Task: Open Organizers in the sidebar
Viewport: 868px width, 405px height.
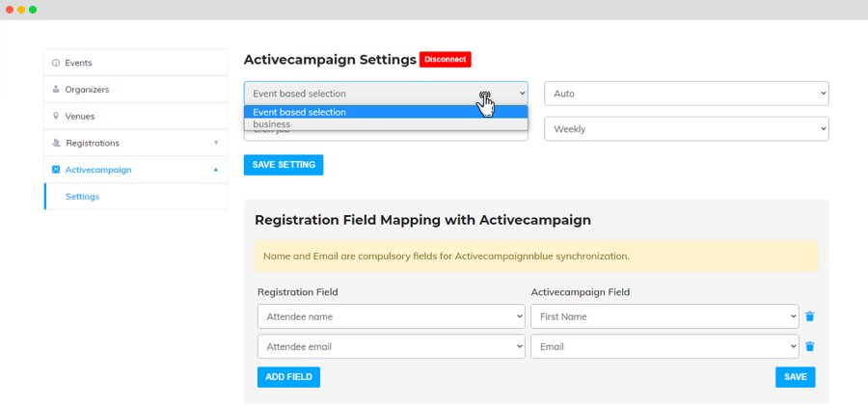Action: pos(136,89)
